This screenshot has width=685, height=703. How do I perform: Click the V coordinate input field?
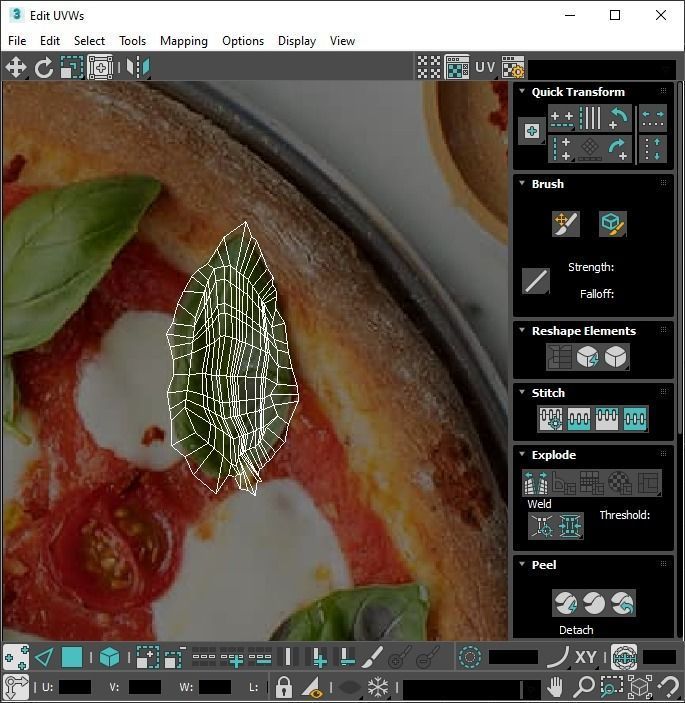pos(145,687)
